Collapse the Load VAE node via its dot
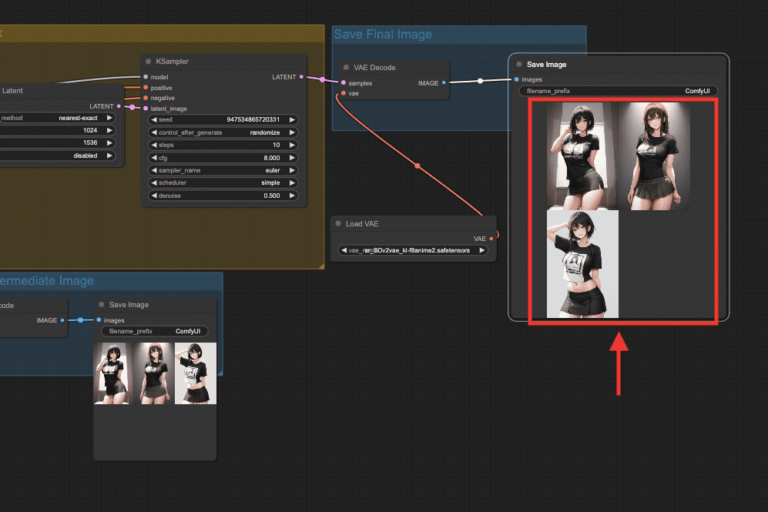 [x=339, y=224]
